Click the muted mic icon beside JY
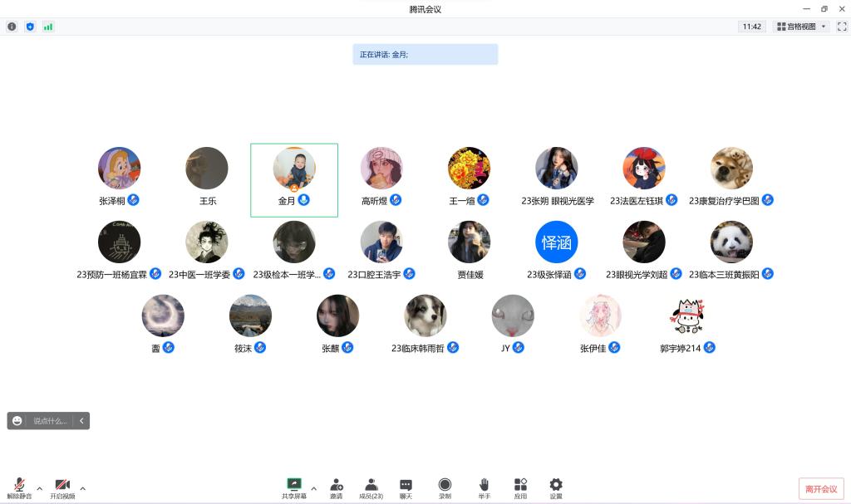851x504 pixels. 519,348
